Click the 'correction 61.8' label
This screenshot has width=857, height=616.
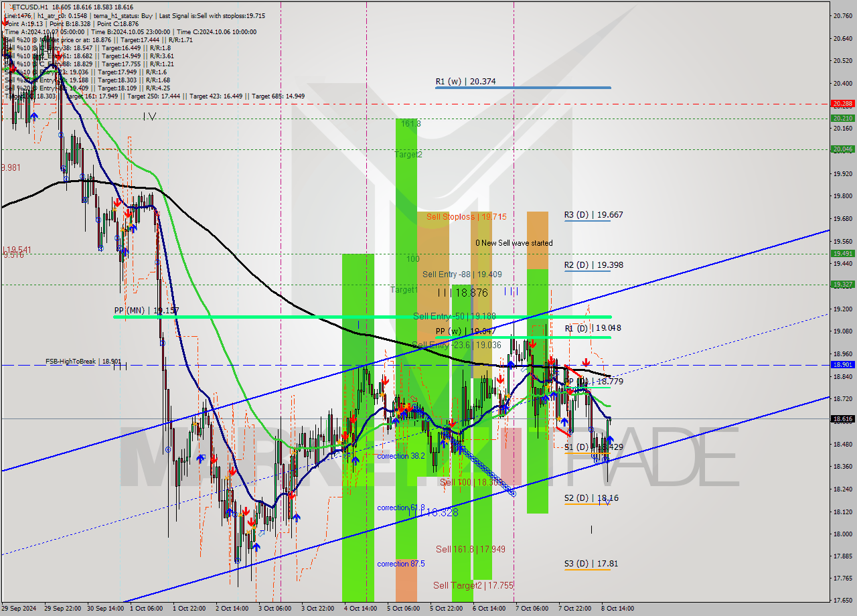pos(400,508)
